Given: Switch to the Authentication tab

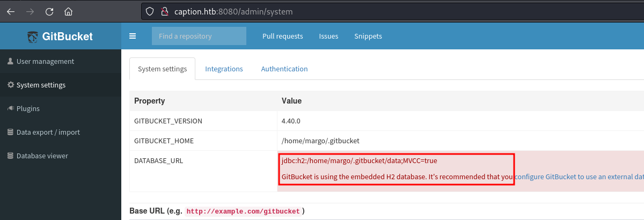Looking at the screenshot, I should [284, 69].
